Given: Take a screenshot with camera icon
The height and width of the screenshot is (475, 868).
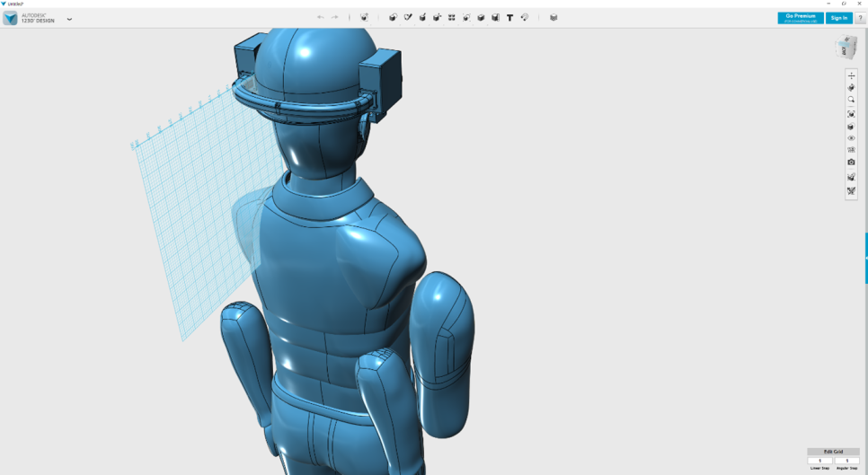Looking at the screenshot, I should click(851, 163).
